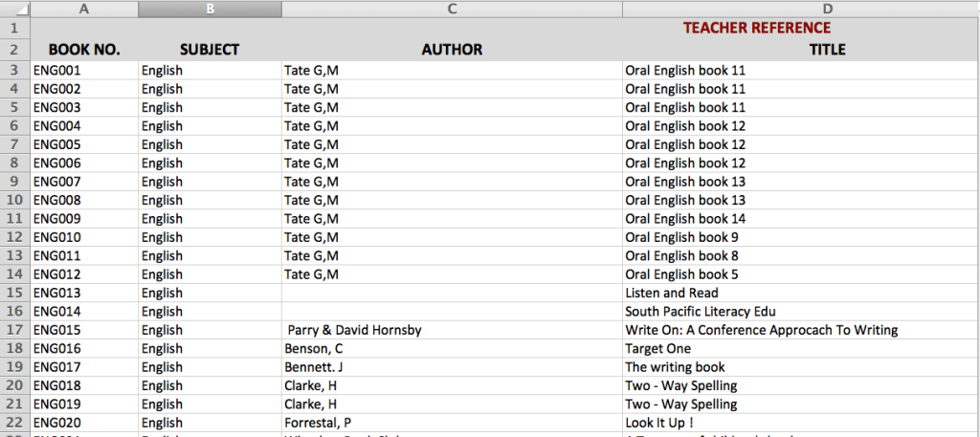Viewport: 980px width, 437px height.
Task: Select the Parry & David Hornsby cell
Action: click(x=452, y=330)
